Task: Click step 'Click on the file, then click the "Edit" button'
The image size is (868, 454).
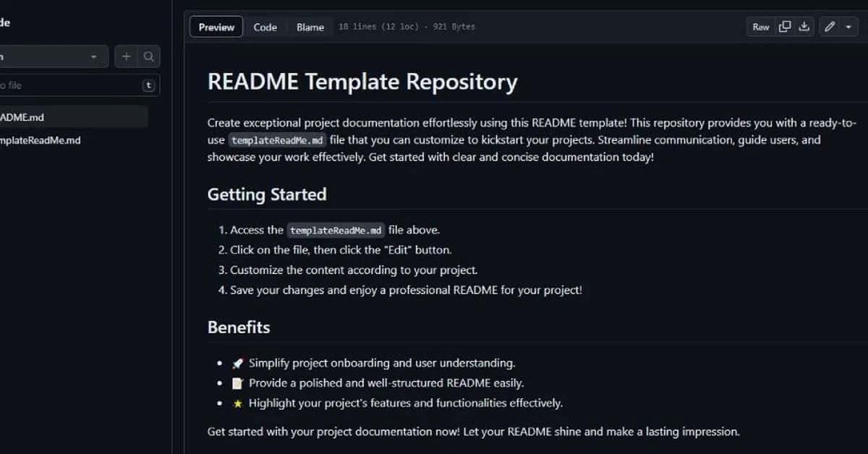Action: click(341, 250)
